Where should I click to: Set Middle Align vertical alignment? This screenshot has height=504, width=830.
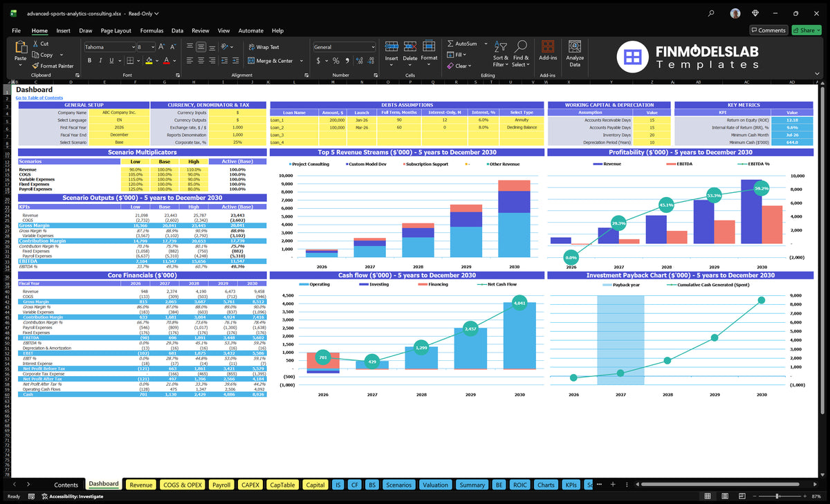(200, 46)
